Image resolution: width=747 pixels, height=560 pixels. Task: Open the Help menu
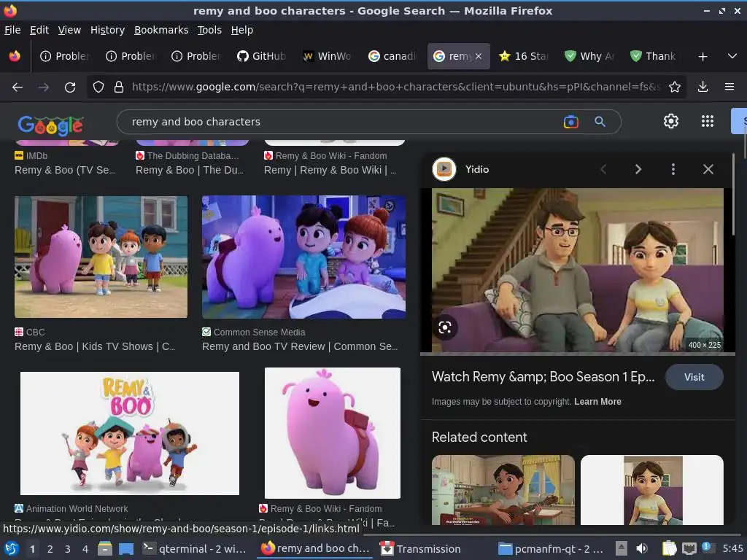coord(242,30)
